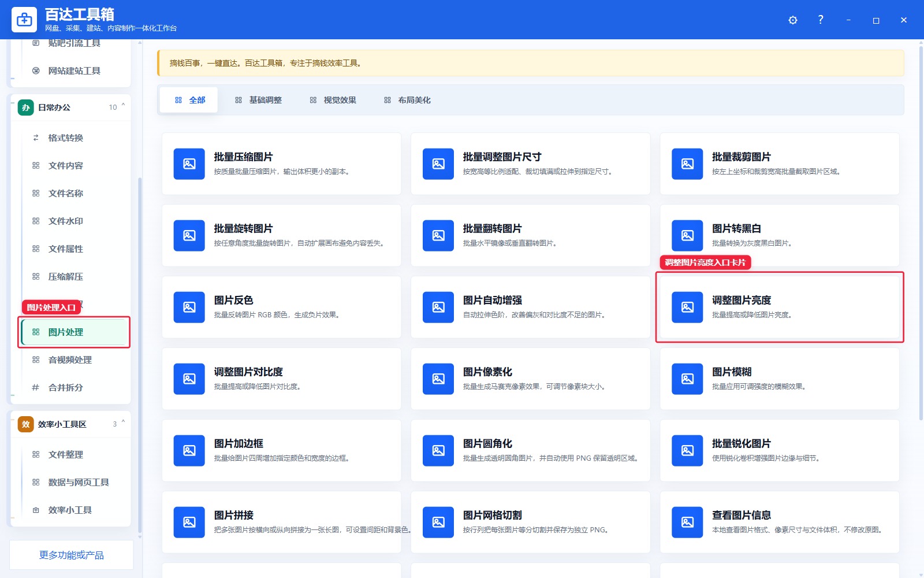Open 数据与网页工具 in the sidebar

[x=74, y=482]
